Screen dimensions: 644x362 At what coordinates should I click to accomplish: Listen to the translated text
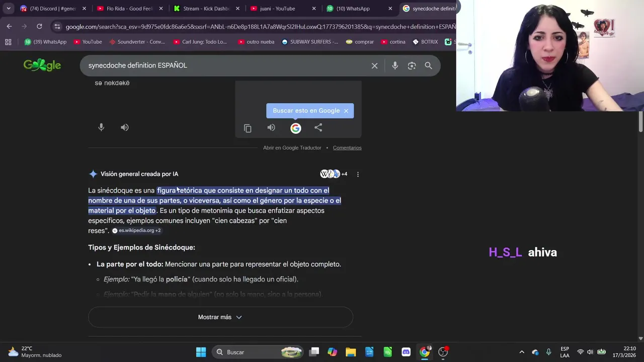point(271,128)
